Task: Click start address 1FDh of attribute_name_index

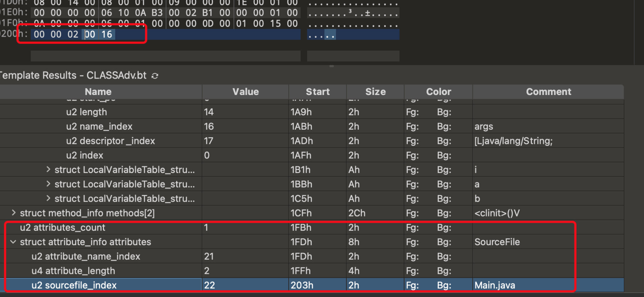Action: [x=301, y=256]
